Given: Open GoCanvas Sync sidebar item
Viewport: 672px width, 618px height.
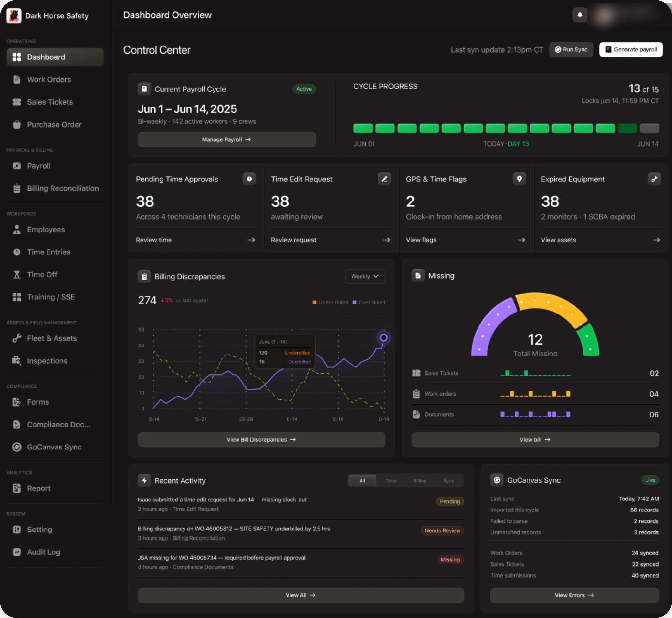Looking at the screenshot, I should pyautogui.click(x=55, y=447).
